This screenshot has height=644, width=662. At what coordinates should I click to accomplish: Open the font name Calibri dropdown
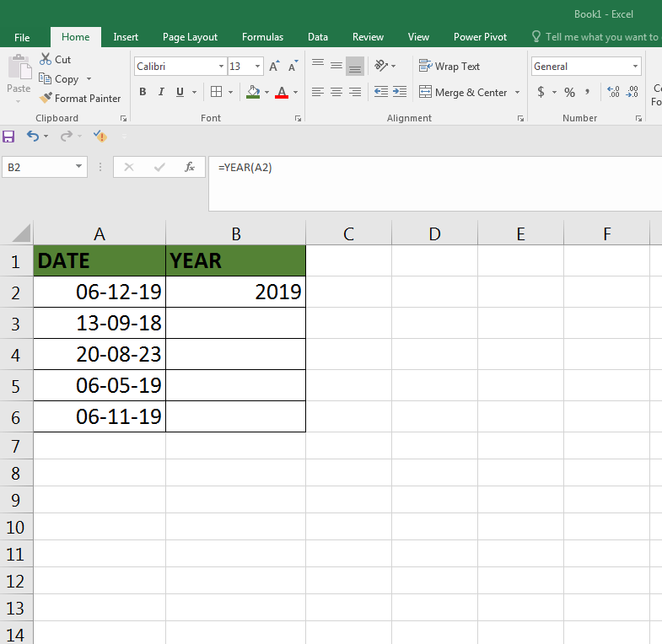tap(221, 67)
